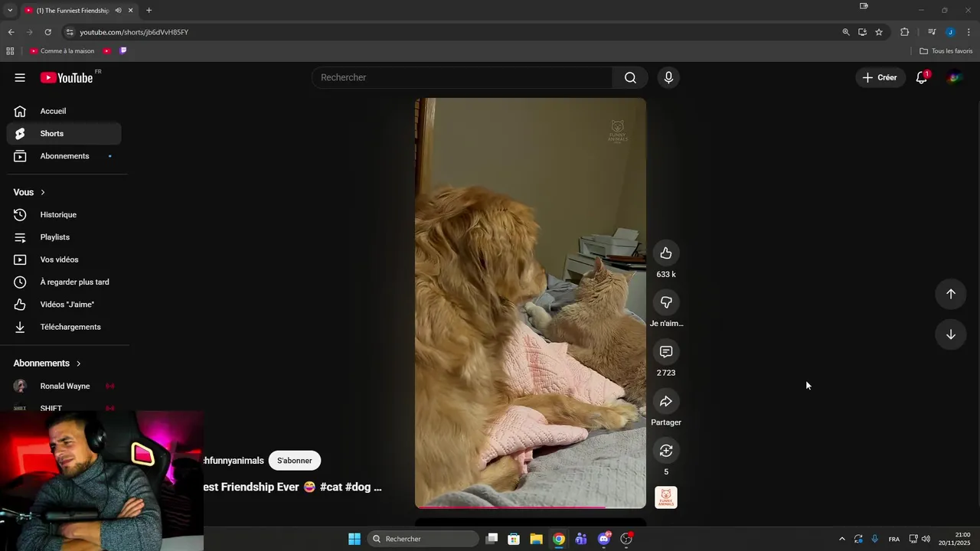Pause the short by clicking the video
980x551 pixels.
coord(531,303)
